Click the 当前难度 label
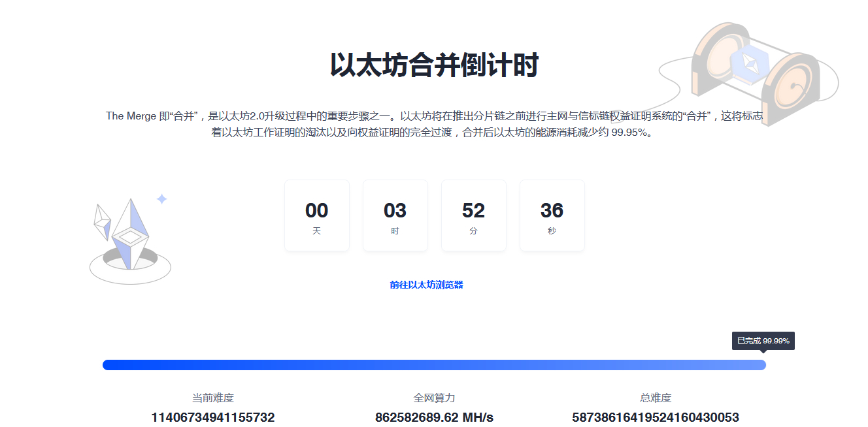 point(212,398)
